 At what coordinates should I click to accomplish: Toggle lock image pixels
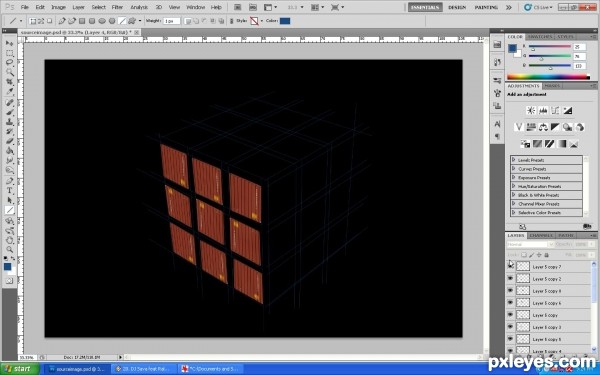coord(532,255)
